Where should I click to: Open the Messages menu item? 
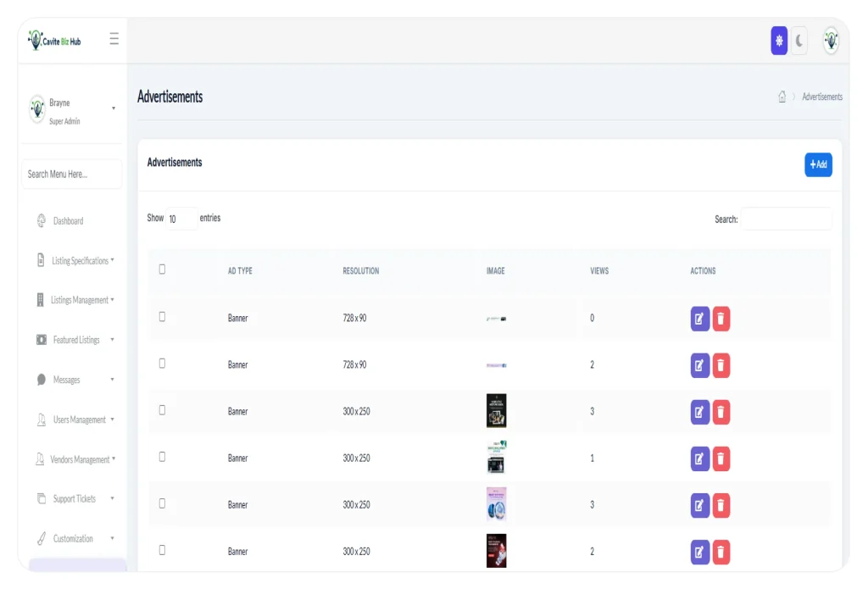[75, 380]
